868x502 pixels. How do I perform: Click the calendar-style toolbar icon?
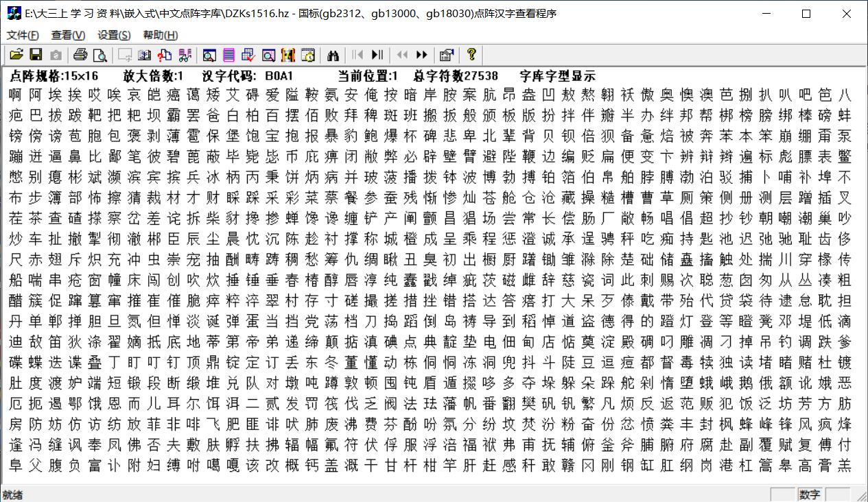(309, 55)
